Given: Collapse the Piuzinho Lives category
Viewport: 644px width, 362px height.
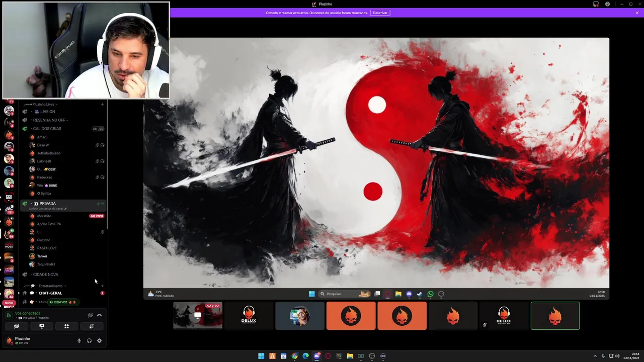Looking at the screenshot, I should (43, 104).
